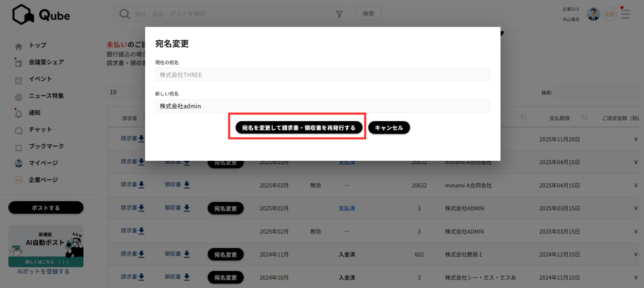Click the AW company badge icon in header
644x288 pixels.
tap(610, 14)
